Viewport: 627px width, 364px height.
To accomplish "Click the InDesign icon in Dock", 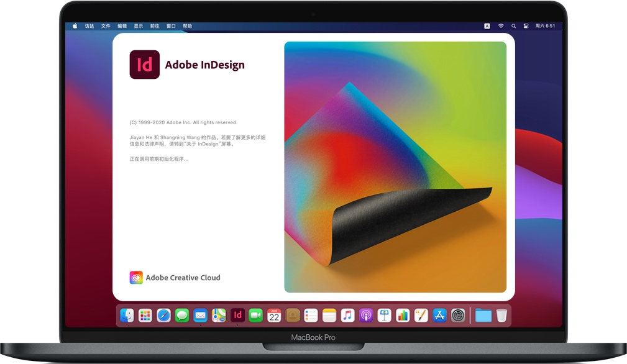I will (x=237, y=316).
